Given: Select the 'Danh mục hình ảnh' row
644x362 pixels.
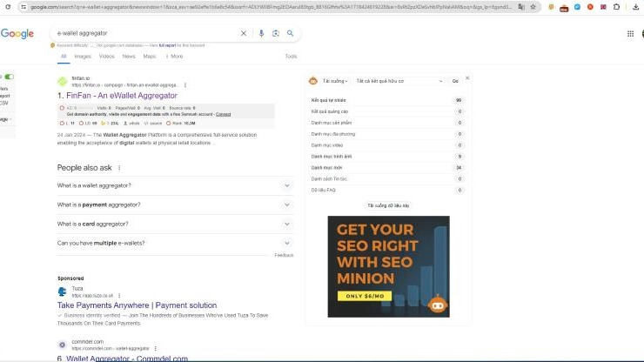Looking at the screenshot, I should [387, 157].
